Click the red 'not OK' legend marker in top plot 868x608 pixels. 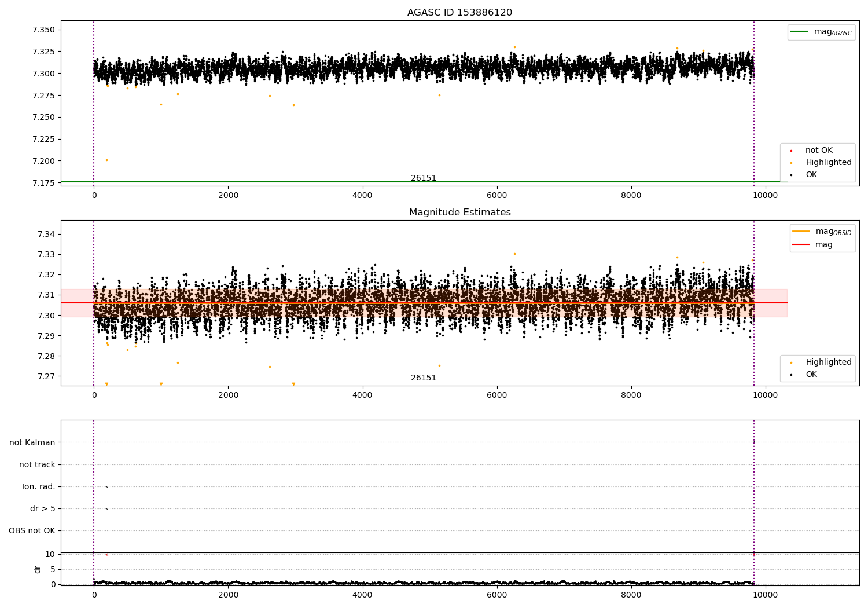[x=791, y=151]
